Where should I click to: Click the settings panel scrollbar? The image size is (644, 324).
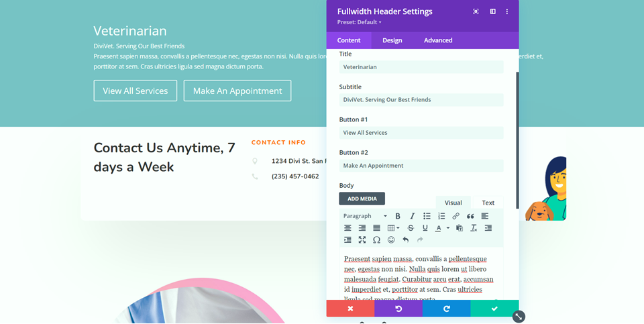[517, 140]
